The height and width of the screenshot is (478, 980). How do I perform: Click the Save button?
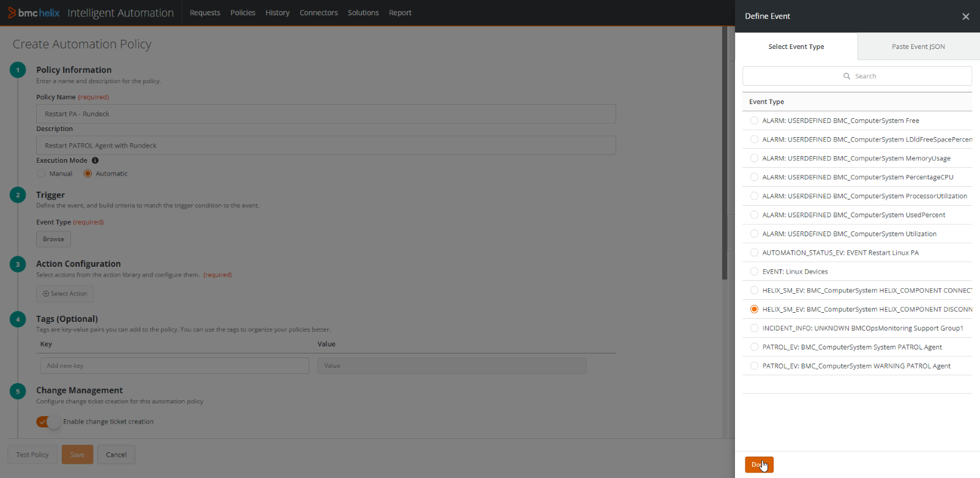(x=77, y=455)
